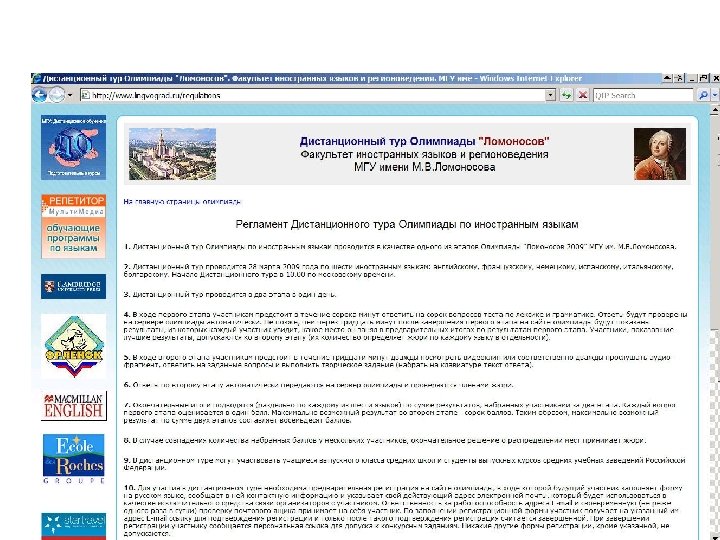Open the Macmillan English logo
Screen dimensions: 720x540
(73, 406)
